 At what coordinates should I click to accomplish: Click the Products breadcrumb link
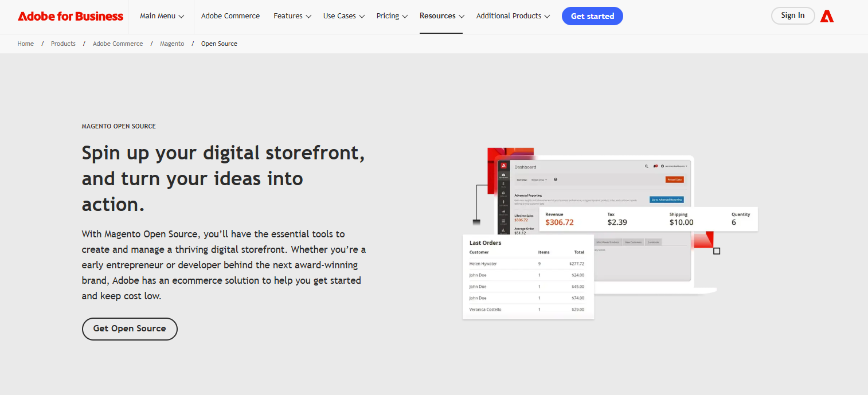pyautogui.click(x=63, y=44)
